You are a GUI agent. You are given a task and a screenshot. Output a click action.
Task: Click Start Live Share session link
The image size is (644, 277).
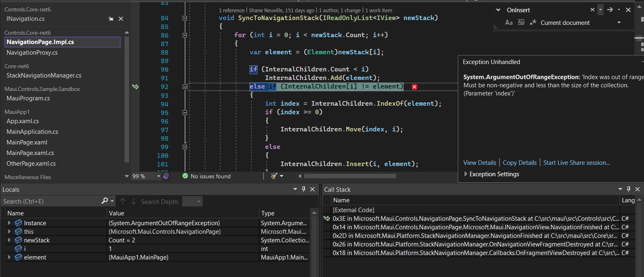click(x=576, y=163)
